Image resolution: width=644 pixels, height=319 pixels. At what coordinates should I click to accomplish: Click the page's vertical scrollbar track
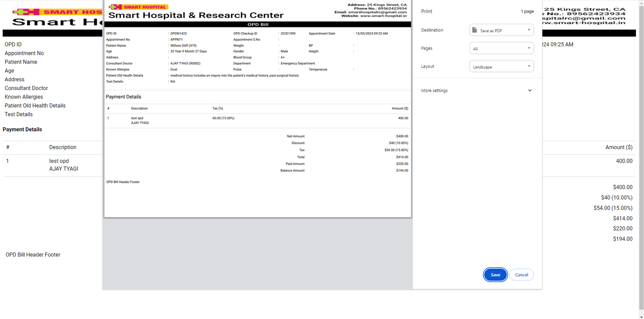pos(641,161)
